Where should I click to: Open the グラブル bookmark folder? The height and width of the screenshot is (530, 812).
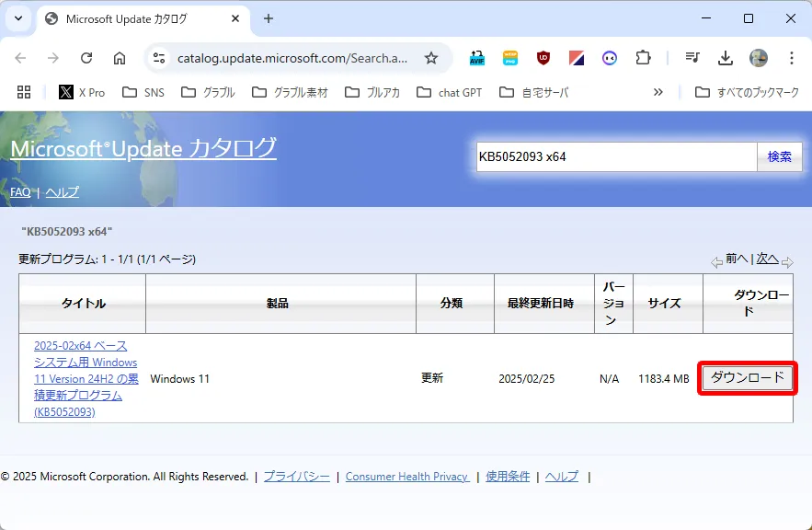208,92
